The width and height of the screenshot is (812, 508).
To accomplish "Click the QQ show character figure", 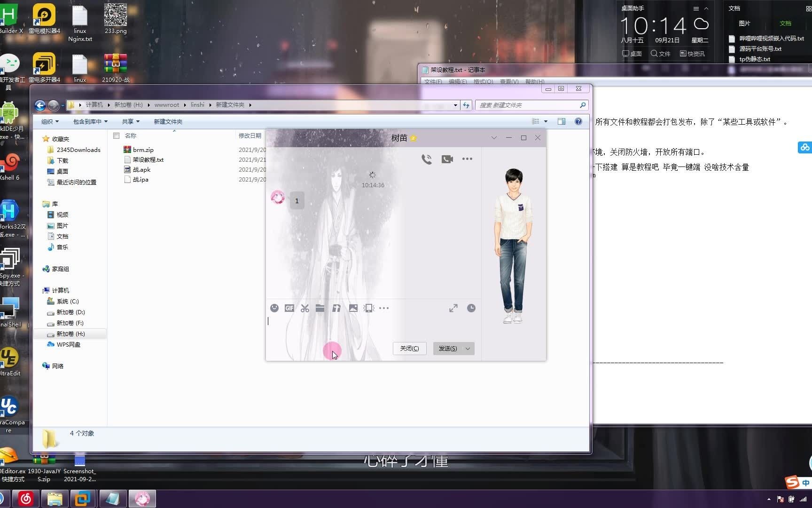I will 513,246.
